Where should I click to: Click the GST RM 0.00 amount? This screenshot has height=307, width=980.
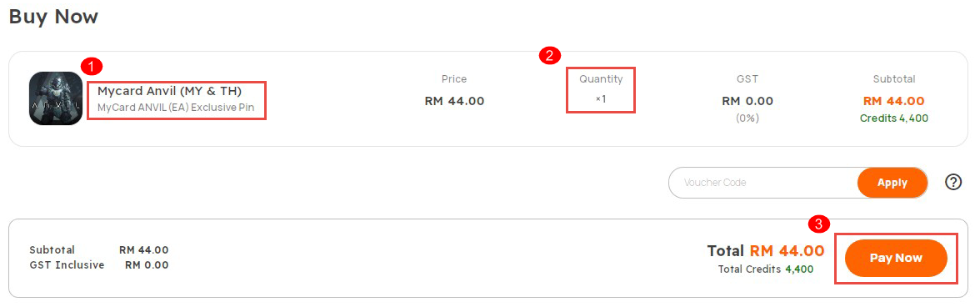pyautogui.click(x=747, y=101)
